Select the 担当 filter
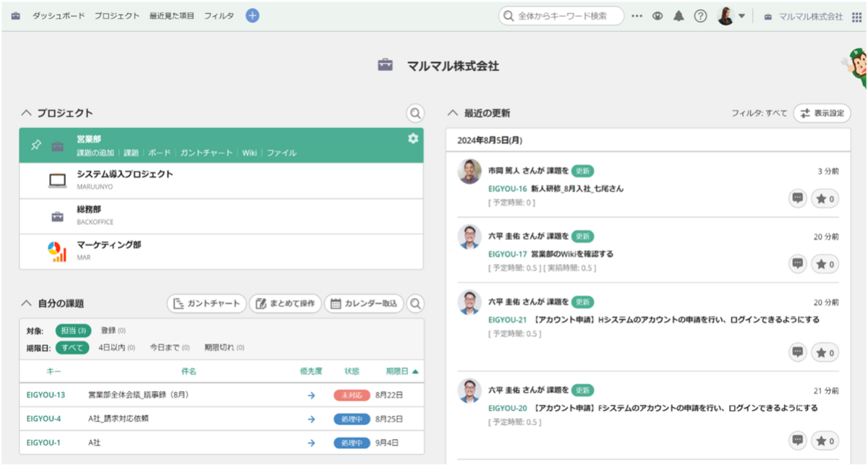Image resolution: width=868 pixels, height=465 pixels. [73, 330]
